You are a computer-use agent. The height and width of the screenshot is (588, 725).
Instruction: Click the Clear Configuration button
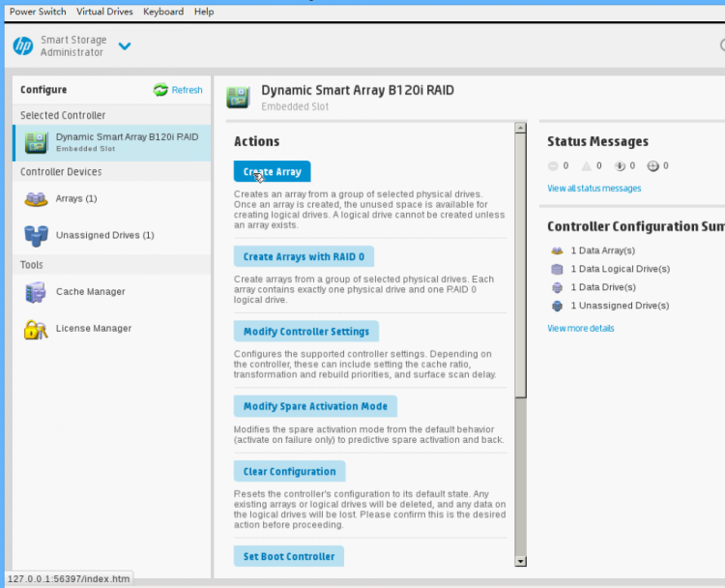tap(289, 471)
